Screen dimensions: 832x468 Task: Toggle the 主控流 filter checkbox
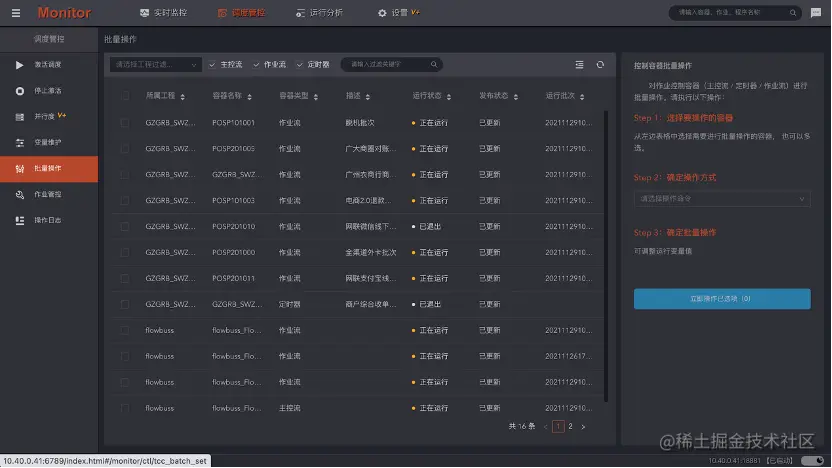coord(212,64)
